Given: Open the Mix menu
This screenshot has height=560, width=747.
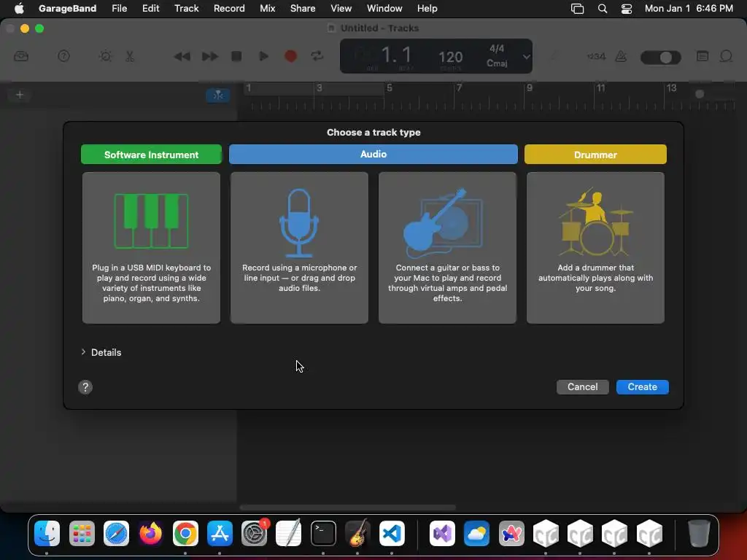Looking at the screenshot, I should pyautogui.click(x=267, y=8).
